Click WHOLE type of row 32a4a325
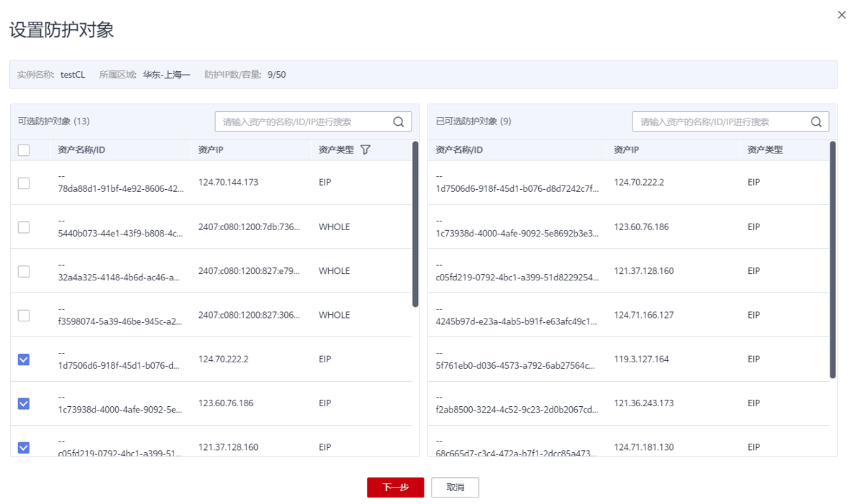 click(x=334, y=271)
